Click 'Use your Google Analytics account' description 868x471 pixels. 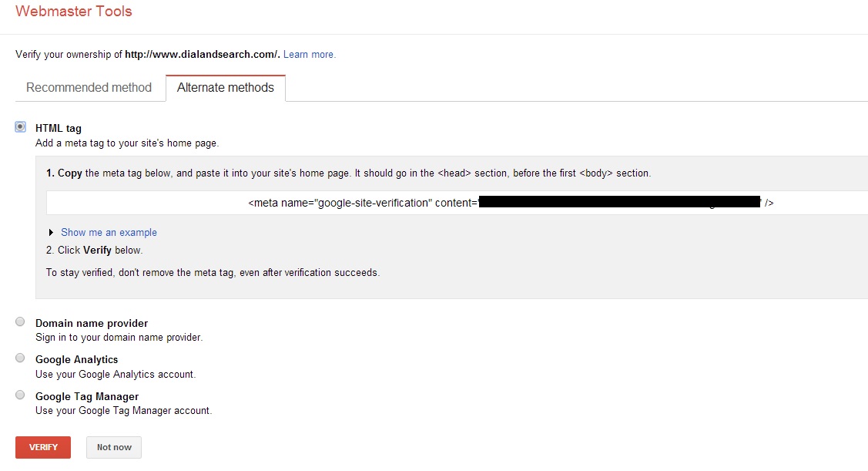(116, 374)
